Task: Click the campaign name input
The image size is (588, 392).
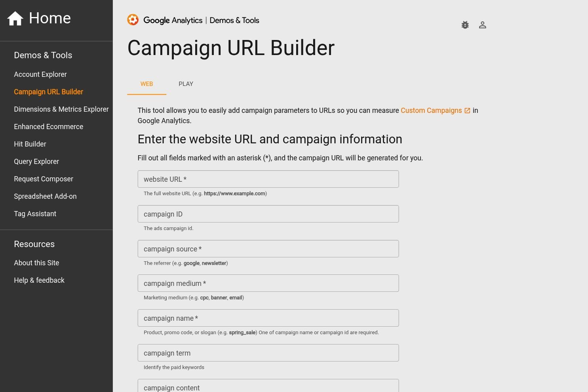Action: point(268,318)
